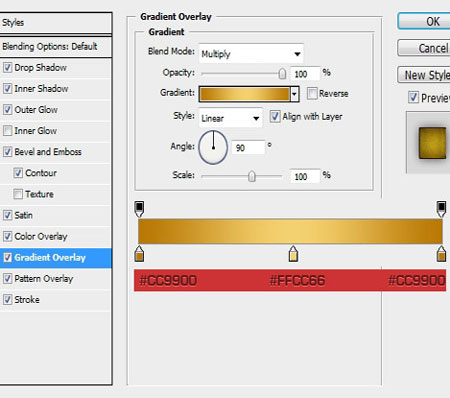Click the gold style preview thumbnail
The width and height of the screenshot is (450, 398).
tap(432, 143)
